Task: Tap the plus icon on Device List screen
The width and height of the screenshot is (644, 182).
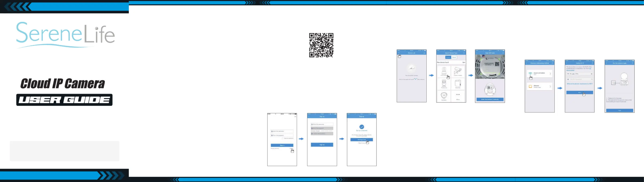Action: tap(399, 53)
